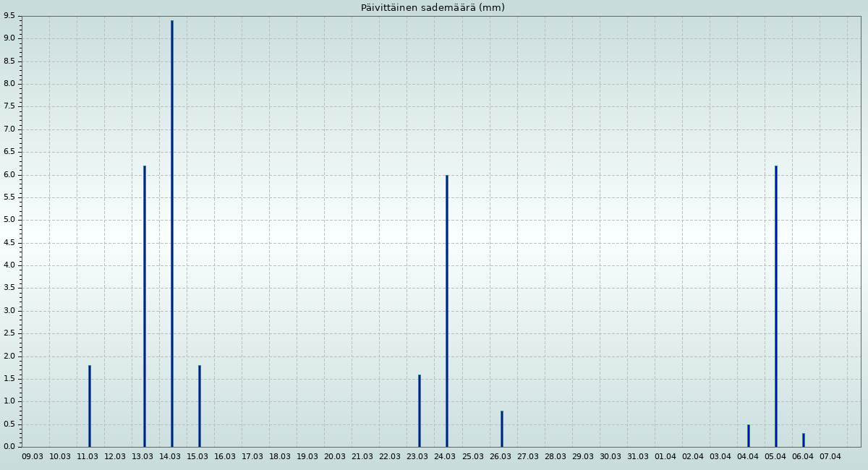Screen dimensions: 868x470
Task: Click the bar above date 23.03
Action: pos(420,410)
